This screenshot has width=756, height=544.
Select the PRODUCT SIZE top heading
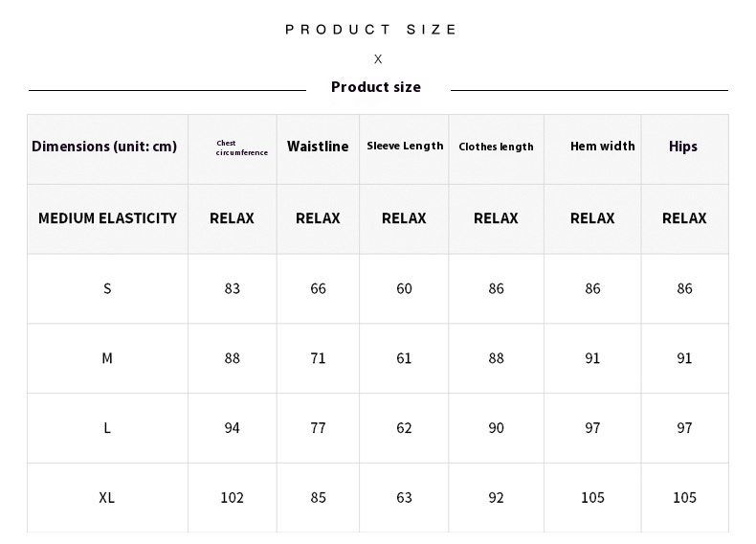[x=370, y=30]
